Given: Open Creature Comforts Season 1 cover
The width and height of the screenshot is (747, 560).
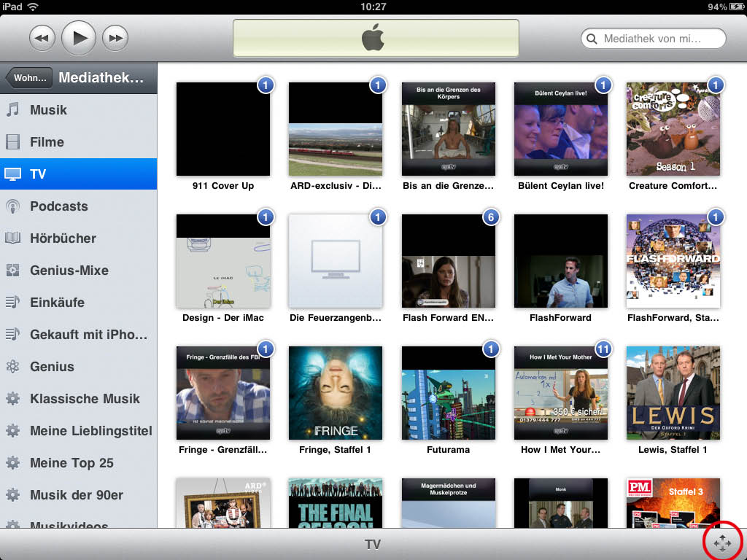Looking at the screenshot, I should pyautogui.click(x=673, y=129).
